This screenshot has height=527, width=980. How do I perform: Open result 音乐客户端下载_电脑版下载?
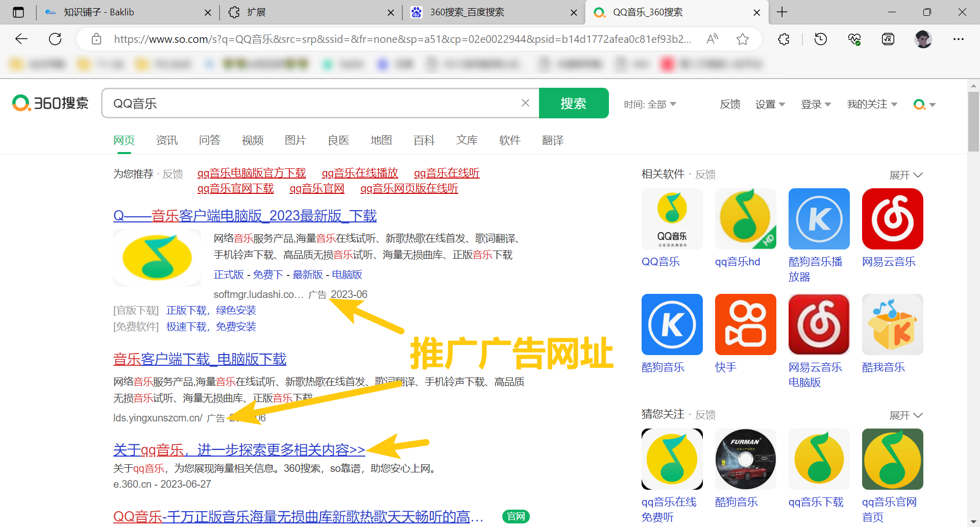click(200, 359)
